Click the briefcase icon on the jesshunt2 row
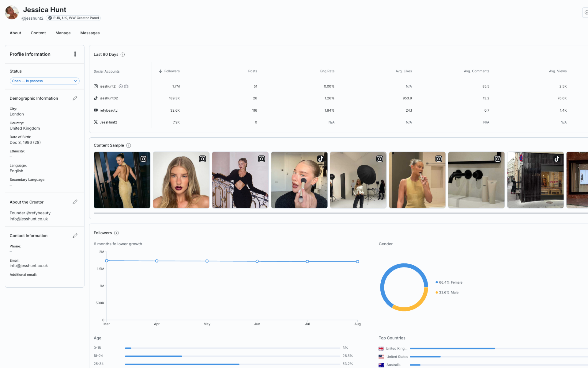Screen dimensions: 588x368 (x=126, y=86)
